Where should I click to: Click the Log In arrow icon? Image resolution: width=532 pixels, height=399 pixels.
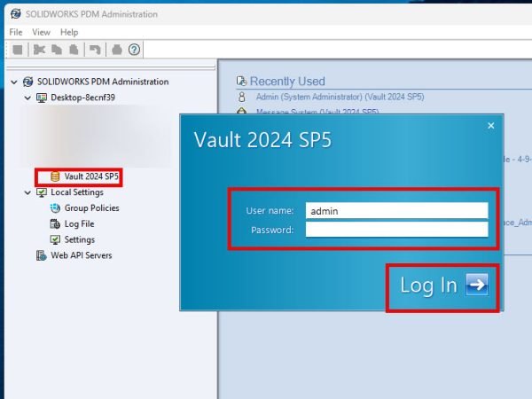pyautogui.click(x=477, y=285)
